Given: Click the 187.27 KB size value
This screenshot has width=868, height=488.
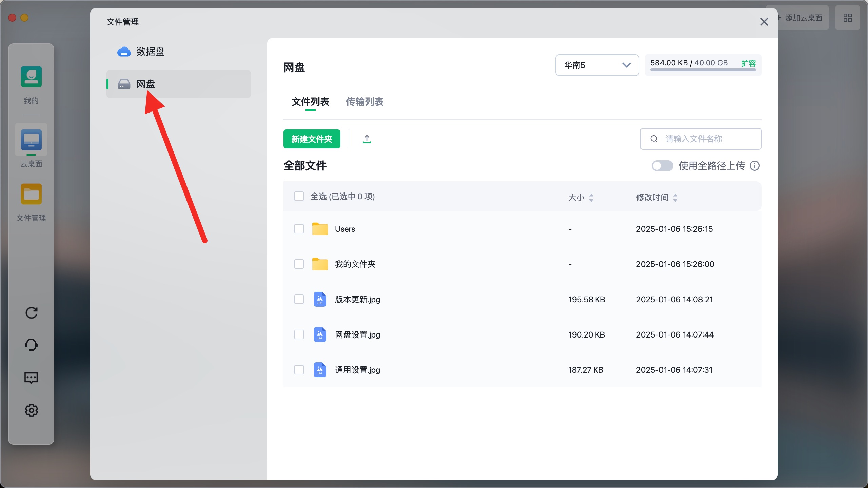Looking at the screenshot, I should (586, 370).
